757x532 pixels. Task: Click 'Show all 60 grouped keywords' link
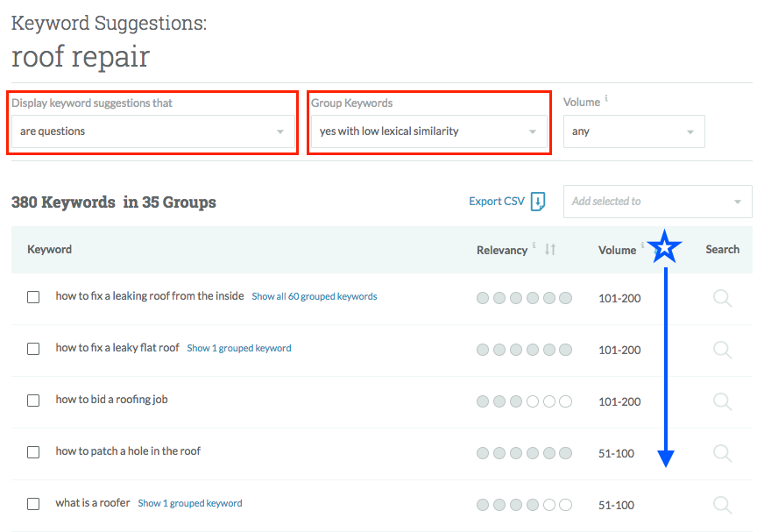point(315,297)
